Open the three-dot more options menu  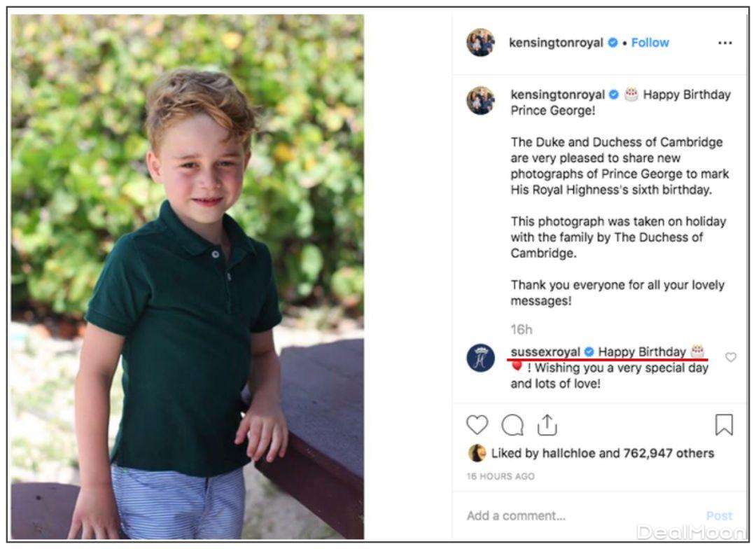(x=724, y=43)
